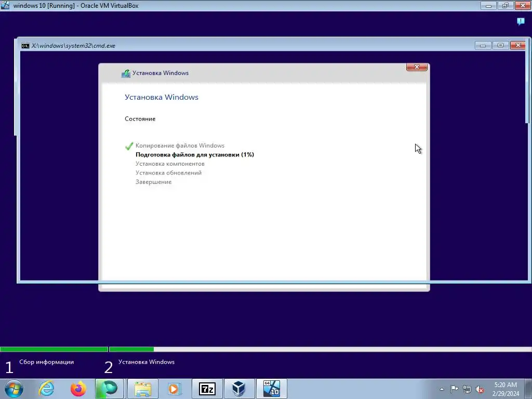Open Action Center flag tray icon

(x=454, y=389)
